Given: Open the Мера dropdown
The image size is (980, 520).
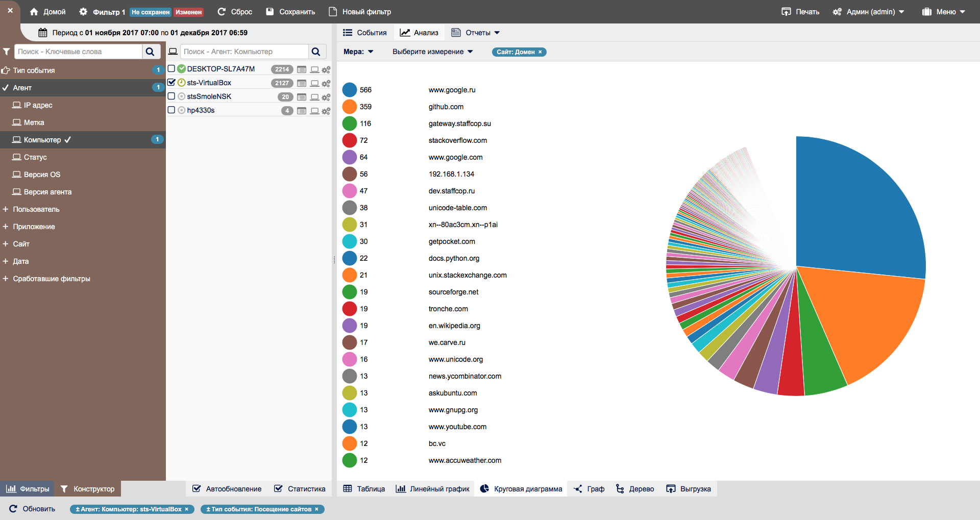Looking at the screenshot, I should [358, 52].
